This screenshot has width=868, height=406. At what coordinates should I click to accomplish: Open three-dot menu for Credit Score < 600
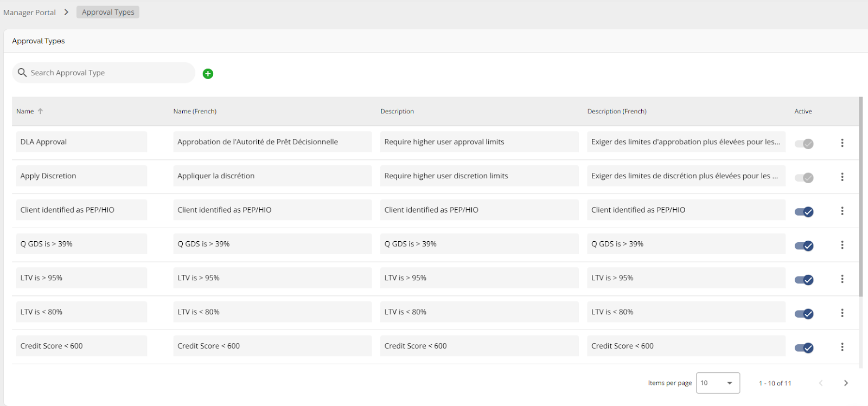(842, 347)
